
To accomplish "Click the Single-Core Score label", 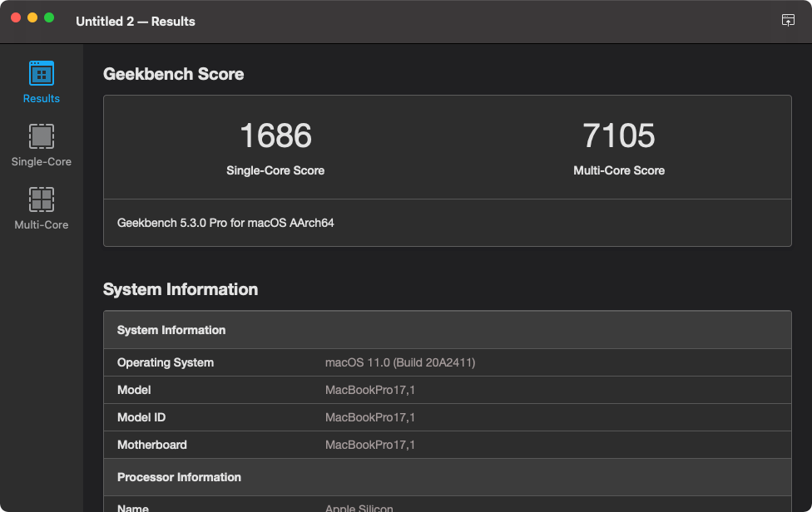I will pyautogui.click(x=275, y=170).
